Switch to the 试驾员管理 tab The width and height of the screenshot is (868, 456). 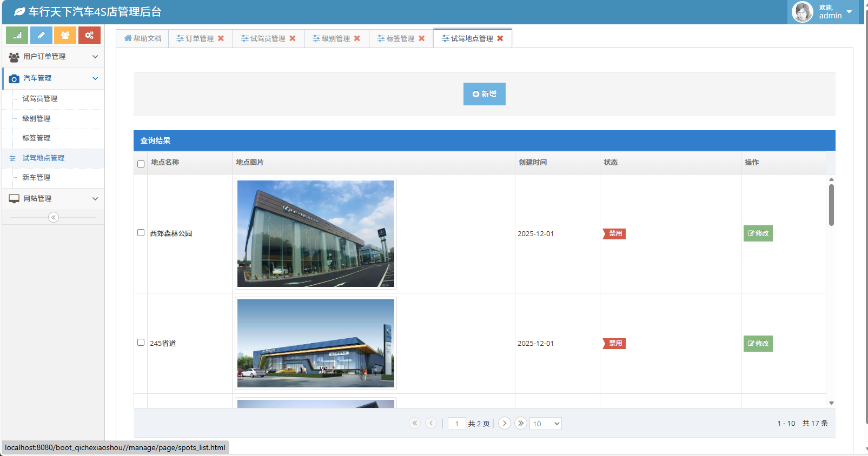tap(264, 38)
